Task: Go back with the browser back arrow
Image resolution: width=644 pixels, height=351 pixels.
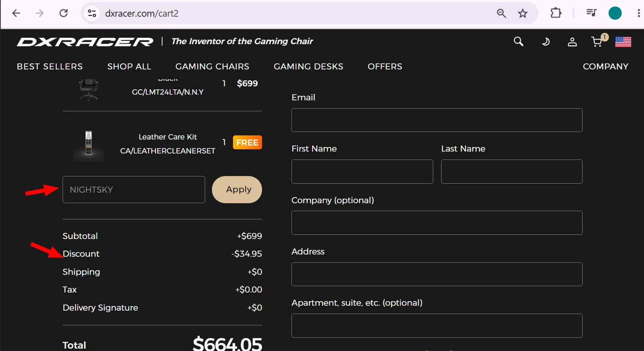Action: point(16,13)
